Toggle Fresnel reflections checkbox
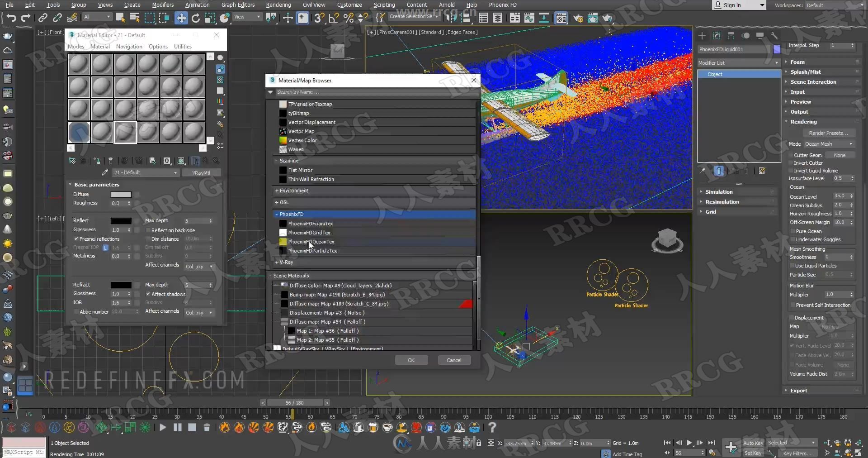Viewport: 868px width, 458px height. [76, 239]
